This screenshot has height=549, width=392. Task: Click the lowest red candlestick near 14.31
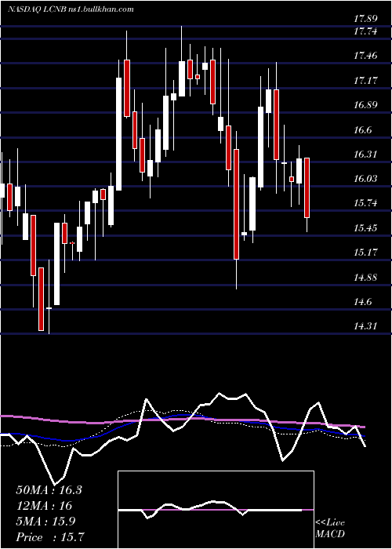pos(42,299)
